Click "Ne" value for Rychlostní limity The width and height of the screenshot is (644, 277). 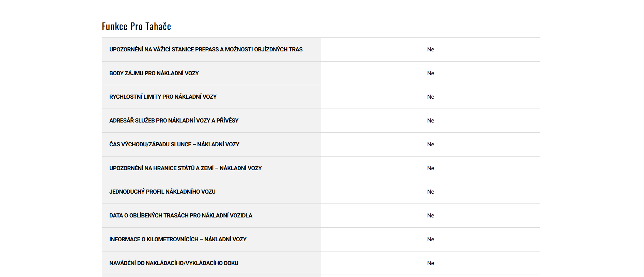(430, 97)
